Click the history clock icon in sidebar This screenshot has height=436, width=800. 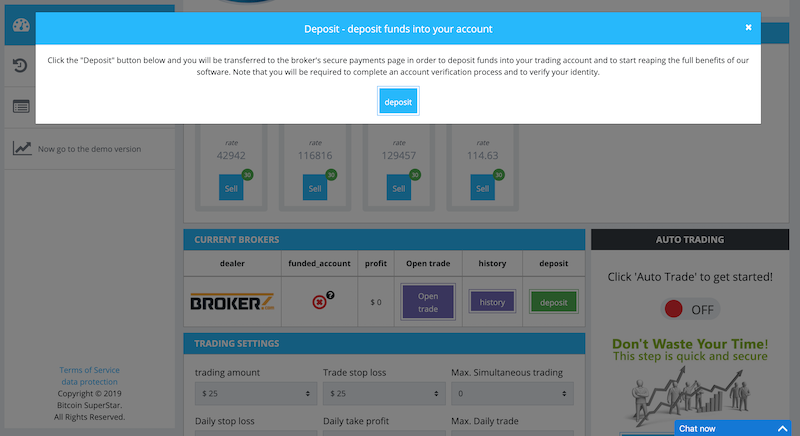point(21,66)
